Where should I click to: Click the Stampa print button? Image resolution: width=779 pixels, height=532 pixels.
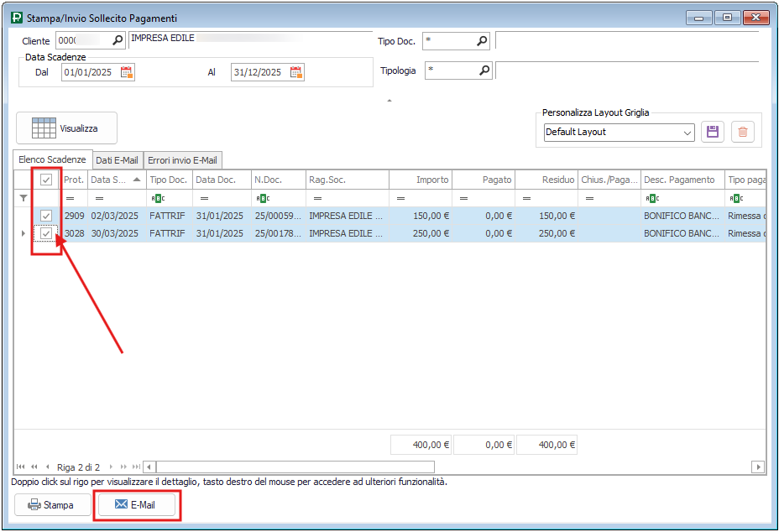click(52, 505)
